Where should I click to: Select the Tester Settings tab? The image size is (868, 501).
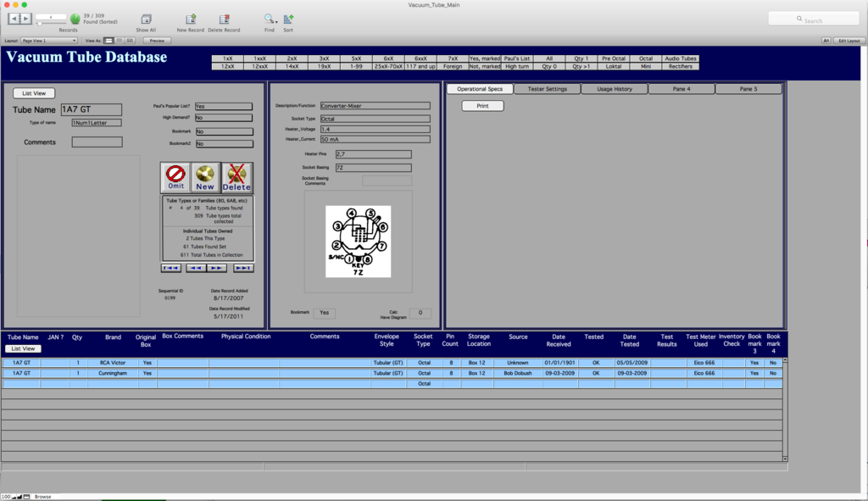548,89
